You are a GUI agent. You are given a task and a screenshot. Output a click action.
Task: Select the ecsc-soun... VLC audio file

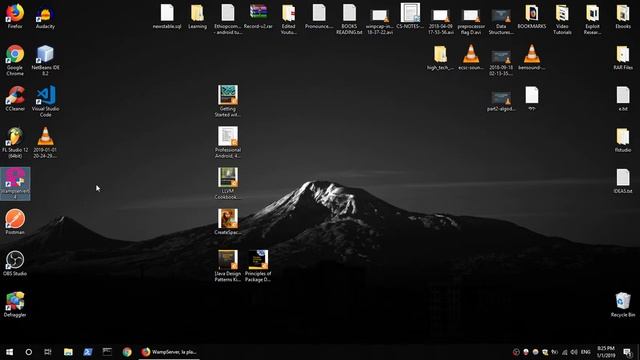[471, 58]
